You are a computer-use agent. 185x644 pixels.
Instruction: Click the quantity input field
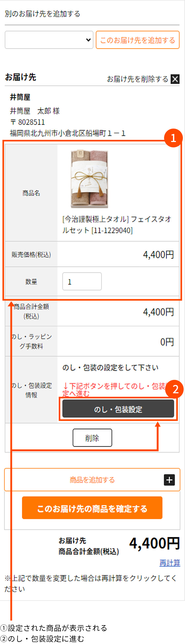[82, 281]
